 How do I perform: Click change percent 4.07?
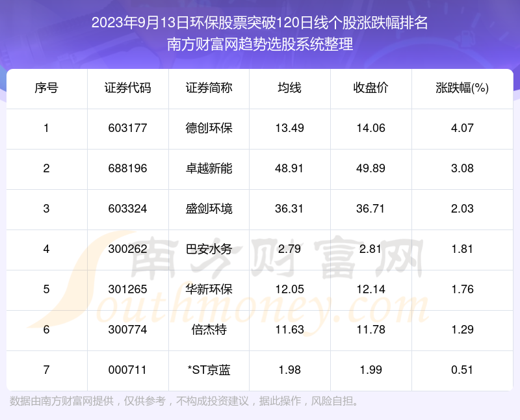tap(462, 128)
